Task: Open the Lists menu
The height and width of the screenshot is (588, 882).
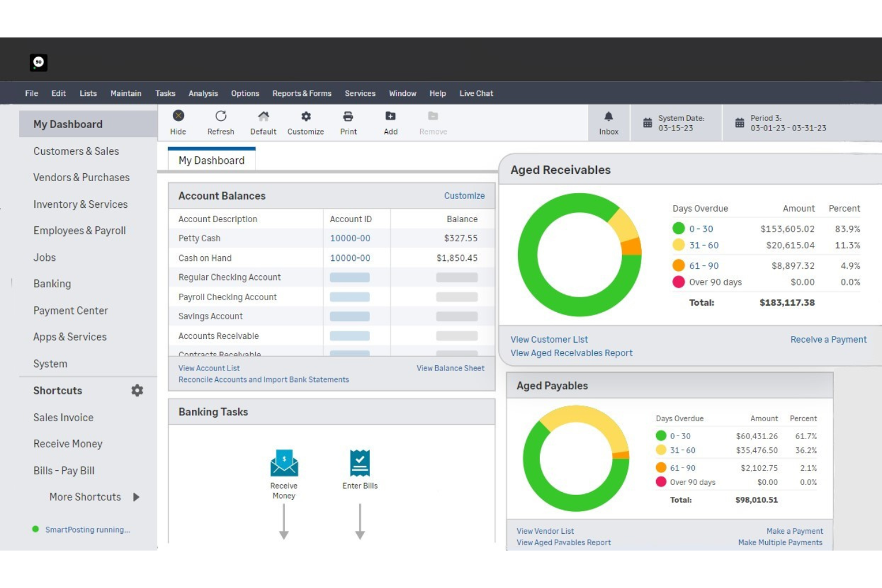Action: [x=88, y=94]
